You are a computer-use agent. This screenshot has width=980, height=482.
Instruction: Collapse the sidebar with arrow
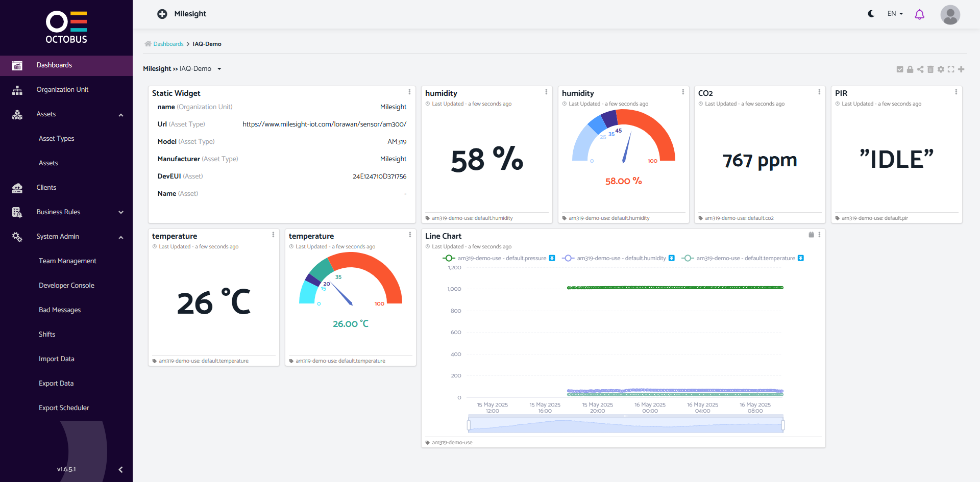click(120, 470)
